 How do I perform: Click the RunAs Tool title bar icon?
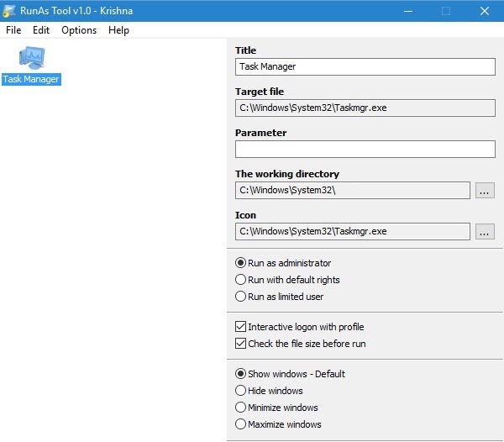click(8, 11)
